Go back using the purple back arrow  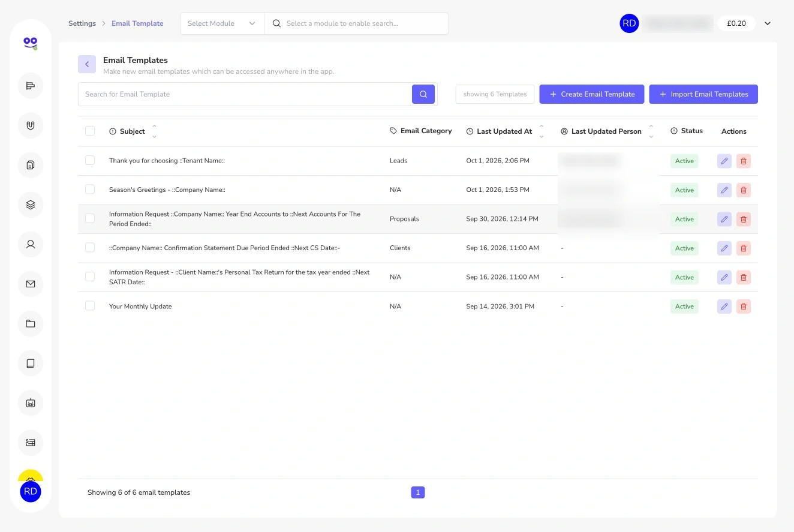(87, 64)
